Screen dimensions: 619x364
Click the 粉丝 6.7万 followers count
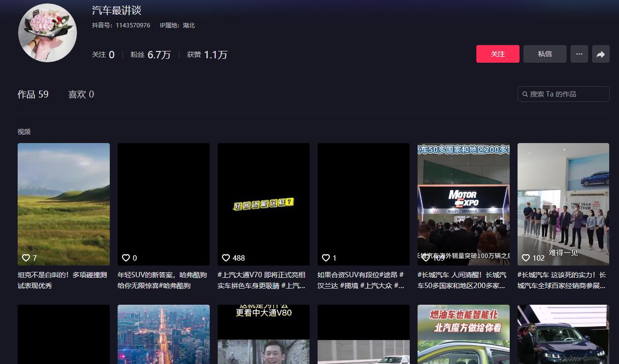(x=150, y=55)
